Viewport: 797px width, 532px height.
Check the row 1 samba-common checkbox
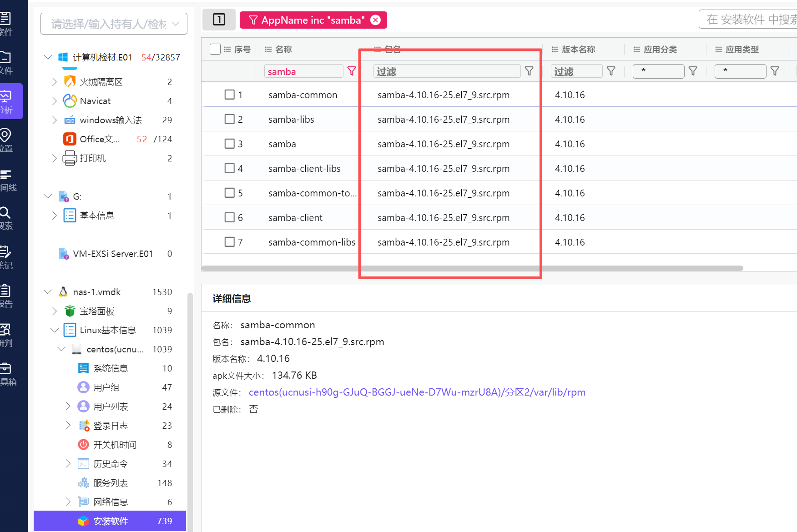pyautogui.click(x=230, y=95)
